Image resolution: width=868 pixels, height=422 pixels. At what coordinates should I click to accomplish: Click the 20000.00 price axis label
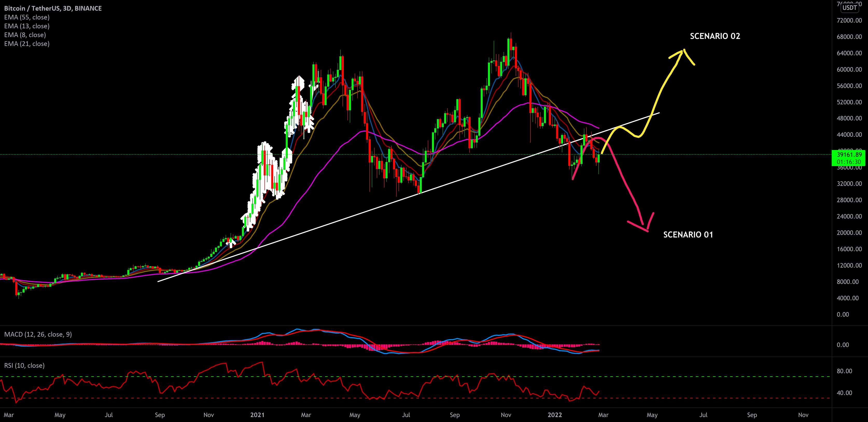click(849, 233)
